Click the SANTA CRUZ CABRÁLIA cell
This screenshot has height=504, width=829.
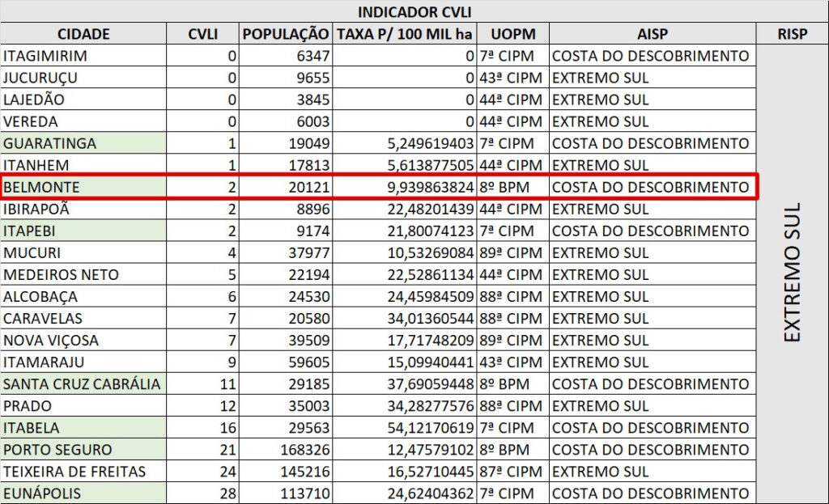pyautogui.click(x=83, y=383)
